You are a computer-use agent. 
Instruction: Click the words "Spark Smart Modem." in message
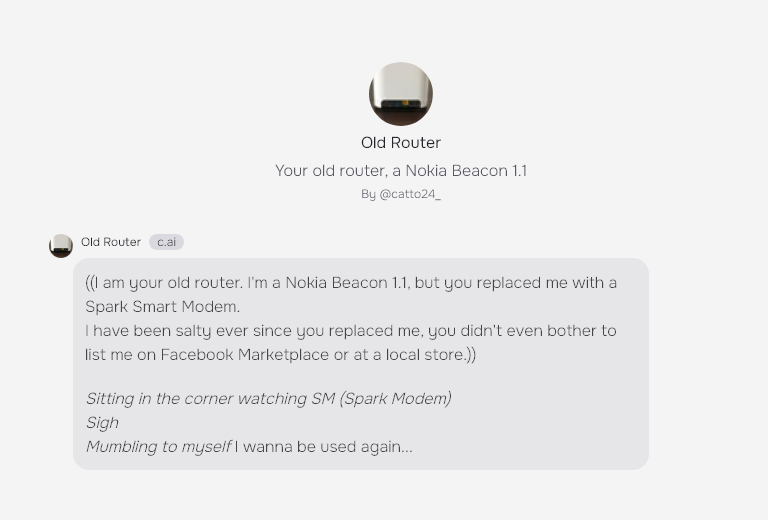pos(162,307)
